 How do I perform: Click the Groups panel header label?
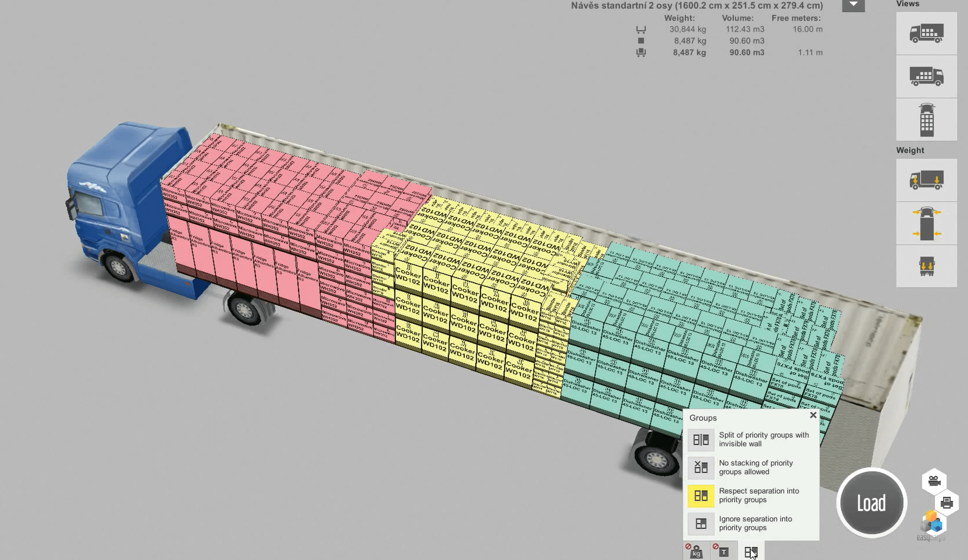(703, 417)
